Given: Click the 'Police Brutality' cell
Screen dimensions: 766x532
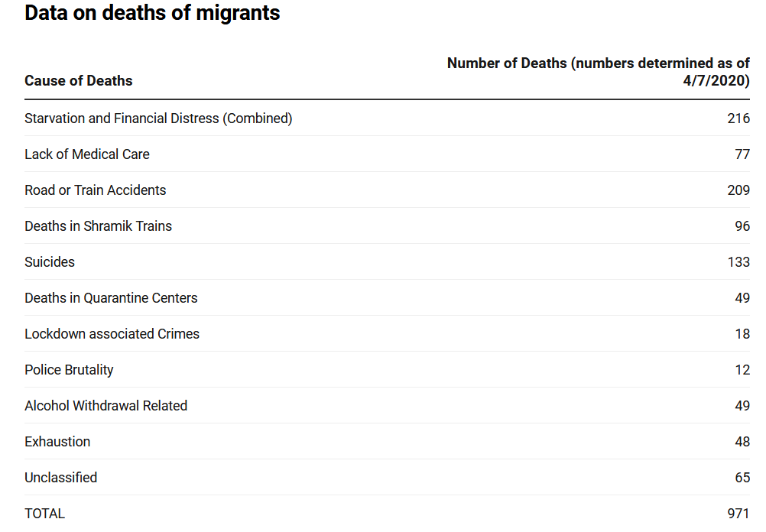Looking at the screenshot, I should tap(69, 370).
